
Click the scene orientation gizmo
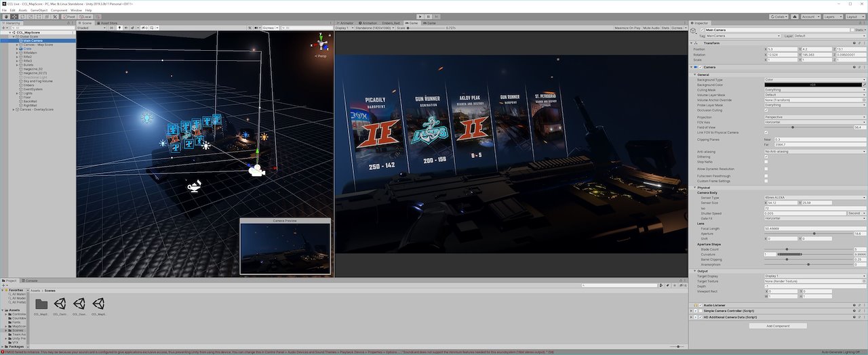321,43
